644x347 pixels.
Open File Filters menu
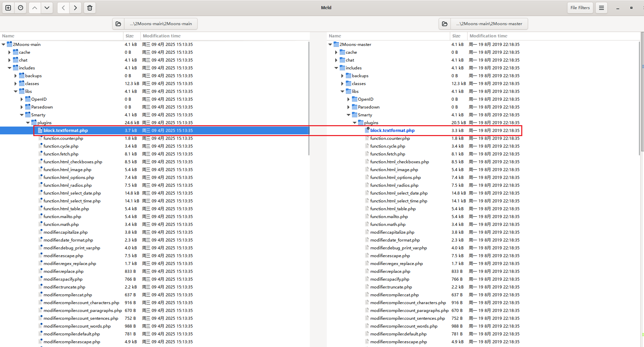point(580,8)
